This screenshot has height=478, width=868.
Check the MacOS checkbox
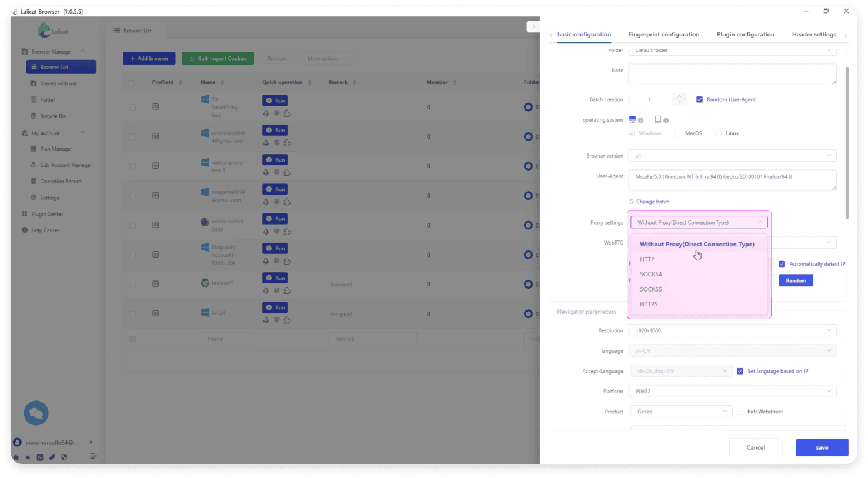coord(677,133)
